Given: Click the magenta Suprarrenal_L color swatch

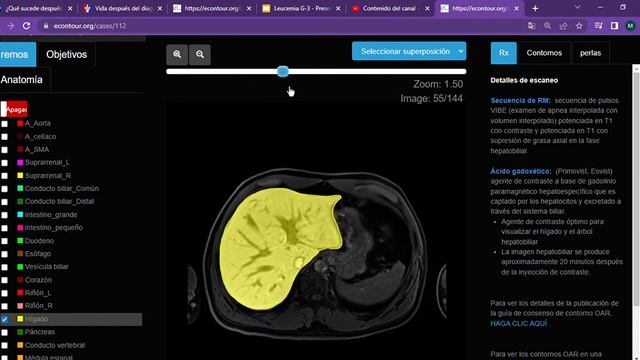Looking at the screenshot, I should point(20,162).
